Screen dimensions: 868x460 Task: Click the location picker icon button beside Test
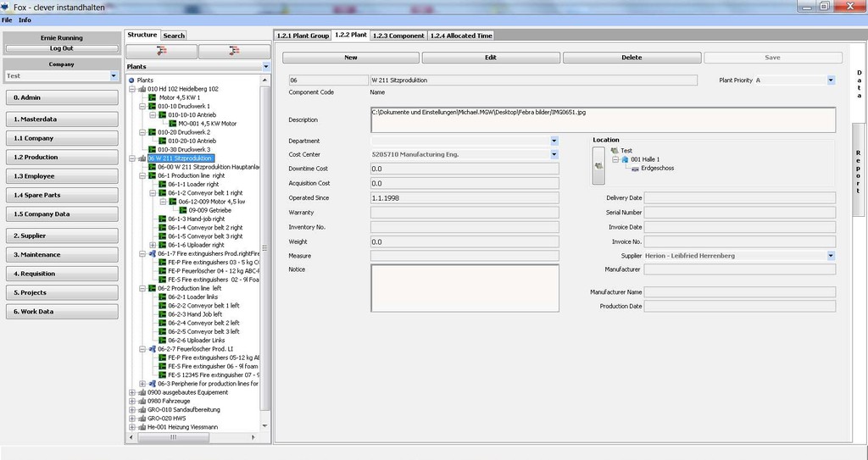(598, 166)
